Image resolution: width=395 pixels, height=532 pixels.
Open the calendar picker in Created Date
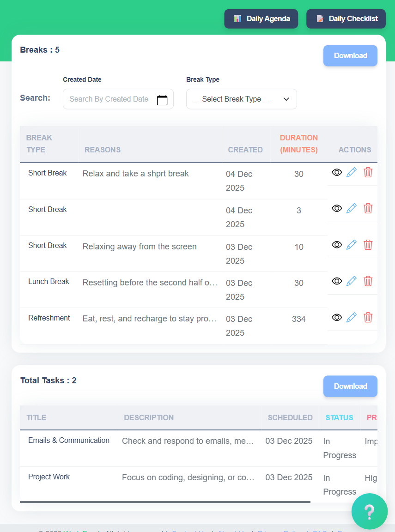(162, 99)
